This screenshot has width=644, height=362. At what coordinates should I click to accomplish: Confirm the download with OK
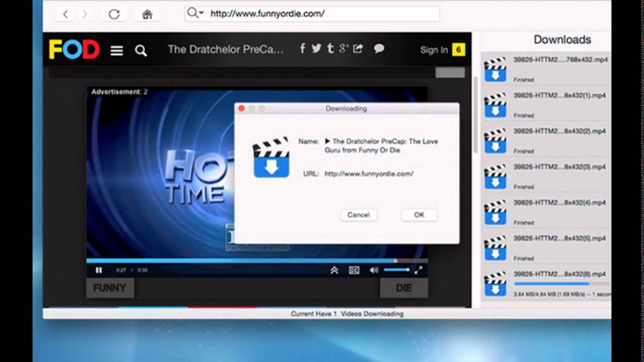(x=419, y=215)
